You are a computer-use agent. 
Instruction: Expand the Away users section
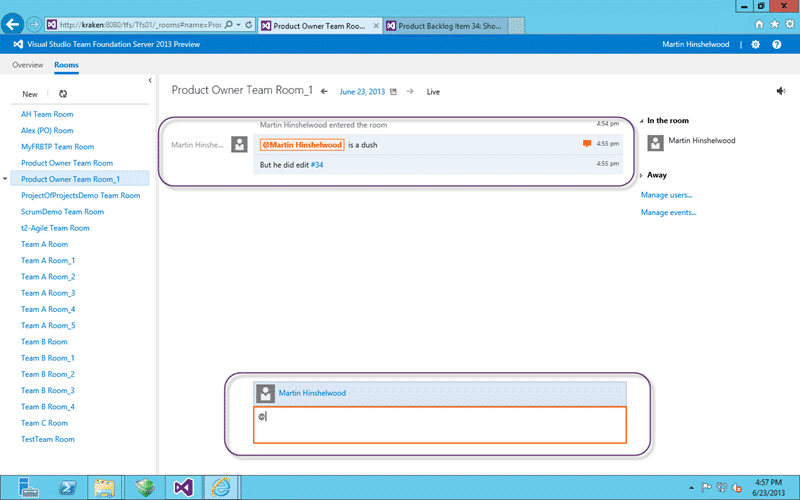coord(642,176)
